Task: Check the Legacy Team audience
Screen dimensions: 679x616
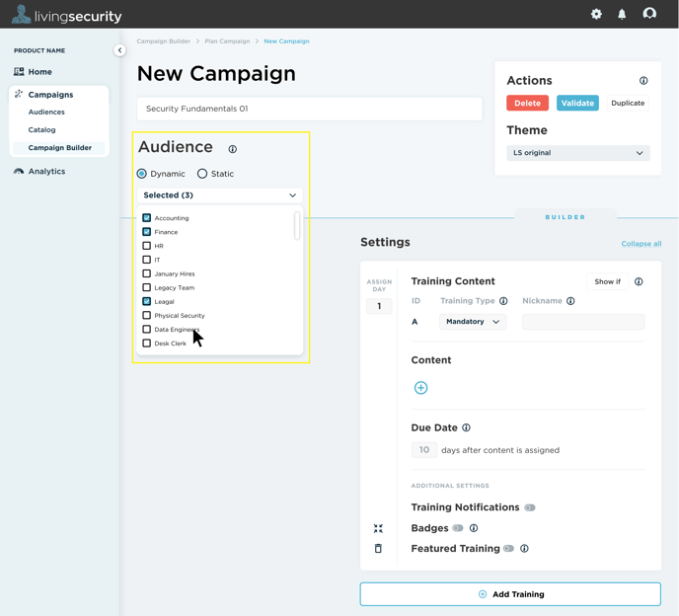Action: click(x=146, y=287)
